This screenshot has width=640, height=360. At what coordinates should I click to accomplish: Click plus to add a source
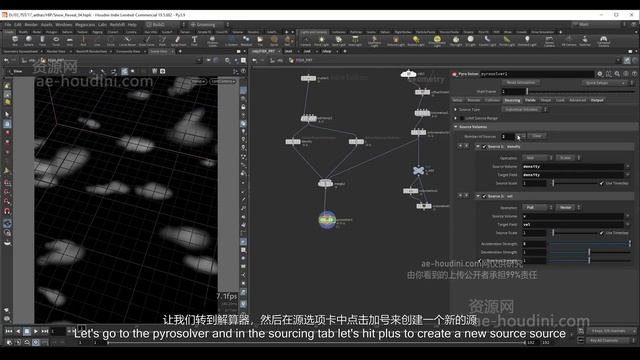point(518,136)
